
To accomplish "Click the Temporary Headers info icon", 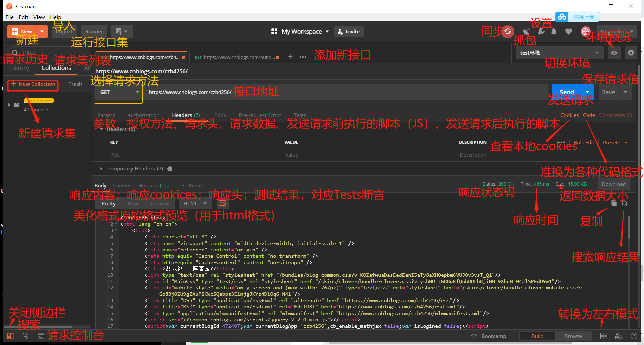I will [x=170, y=169].
